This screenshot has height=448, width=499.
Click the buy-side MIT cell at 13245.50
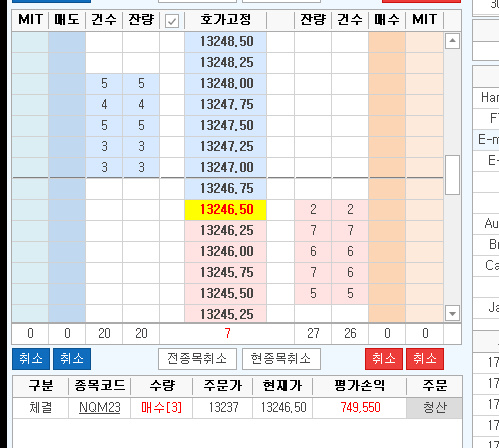[x=424, y=294]
